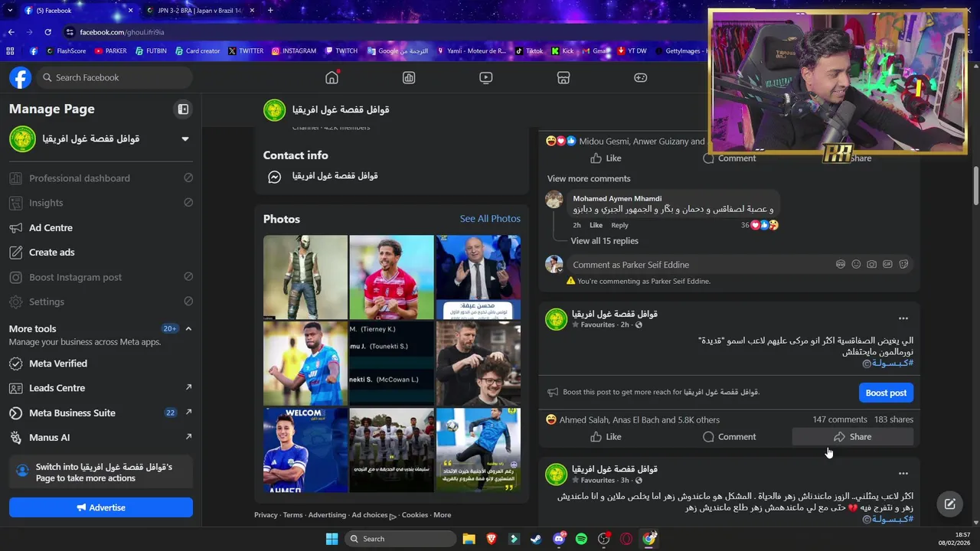Open the insights chart icon in top nav
Screen dimensions: 980x551
(x=409, y=77)
